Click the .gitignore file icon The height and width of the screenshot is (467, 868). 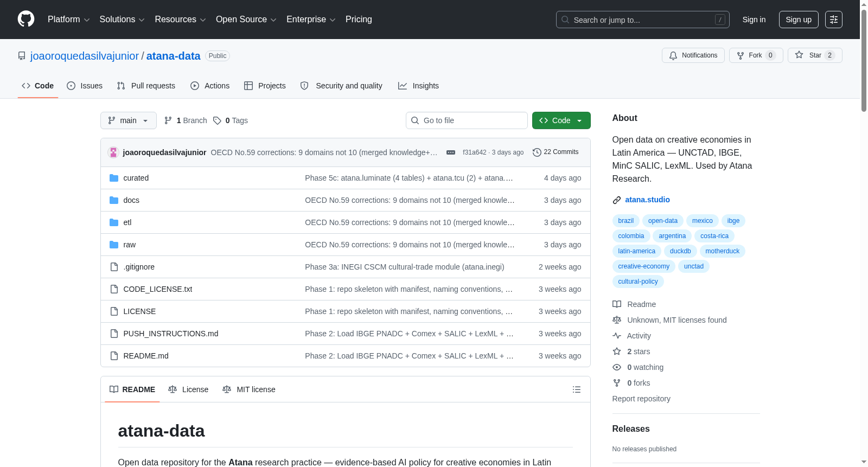click(114, 267)
